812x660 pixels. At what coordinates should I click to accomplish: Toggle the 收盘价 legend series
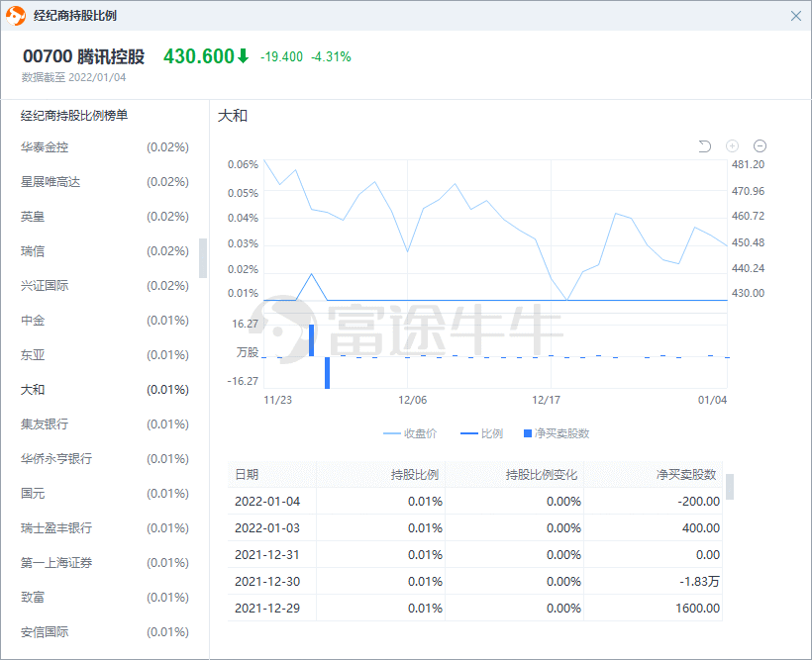click(x=410, y=433)
